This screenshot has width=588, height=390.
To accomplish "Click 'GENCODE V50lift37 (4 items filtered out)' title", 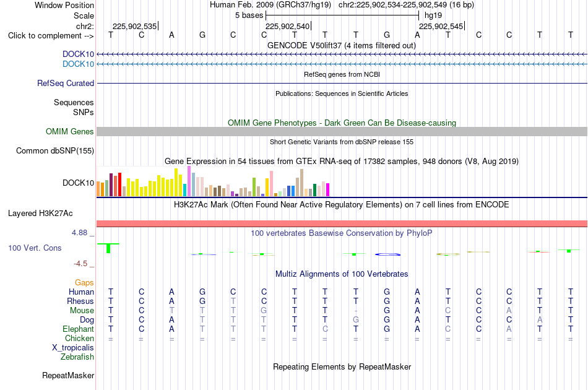I will tap(341, 46).
